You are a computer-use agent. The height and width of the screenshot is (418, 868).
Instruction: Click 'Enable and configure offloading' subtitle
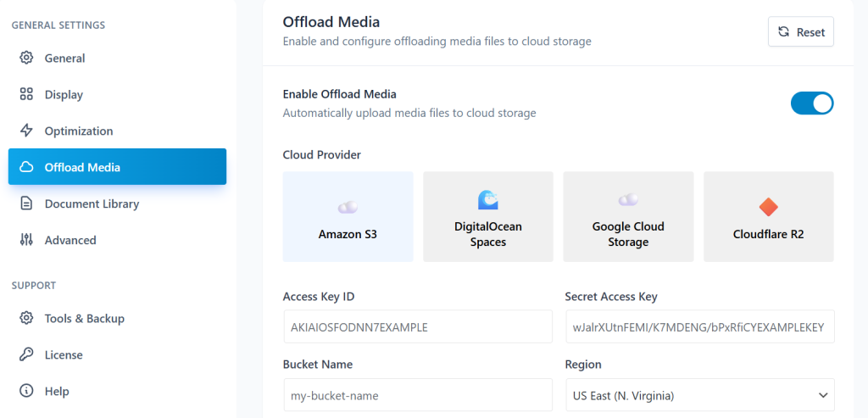pyautogui.click(x=437, y=42)
